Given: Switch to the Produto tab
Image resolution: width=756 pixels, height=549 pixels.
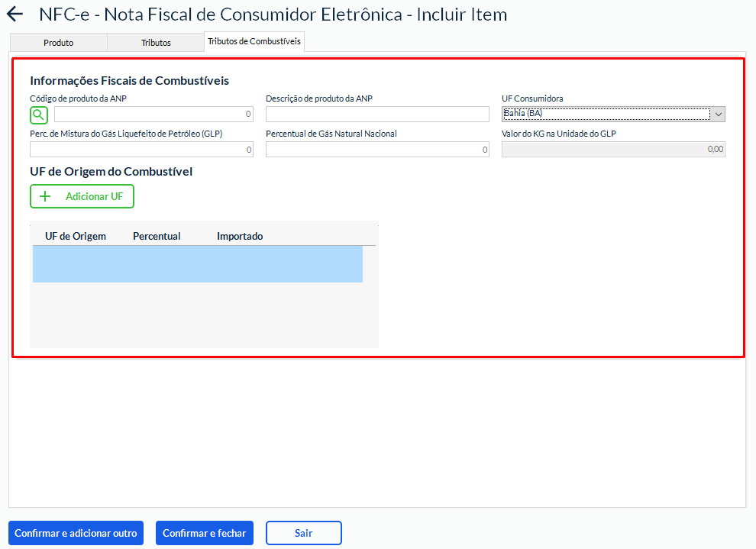Looking at the screenshot, I should click(58, 43).
